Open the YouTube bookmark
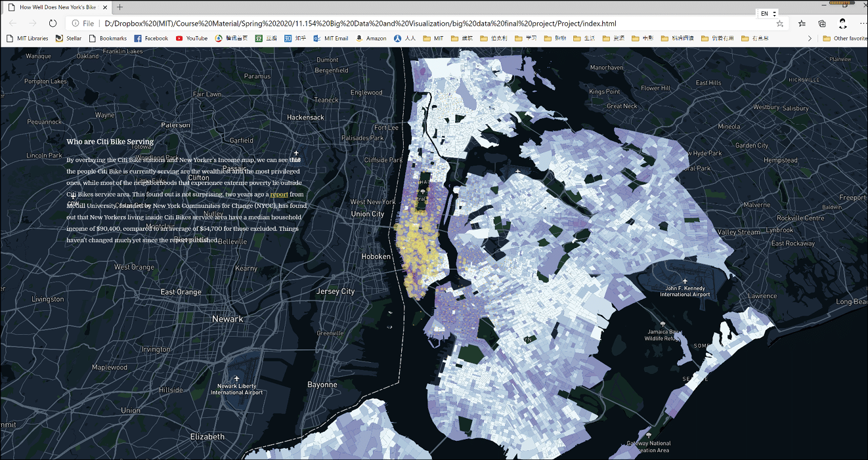 191,39
